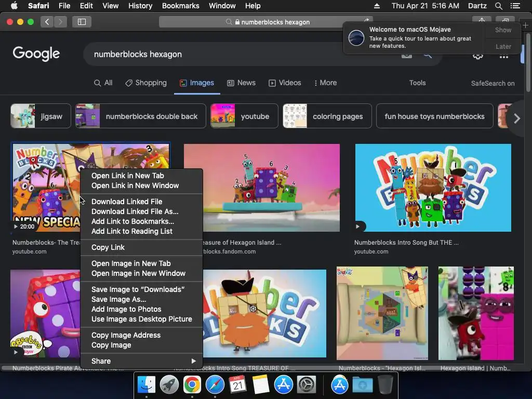532x399 pixels.
Task: Switch to the News tab
Action: click(x=241, y=83)
